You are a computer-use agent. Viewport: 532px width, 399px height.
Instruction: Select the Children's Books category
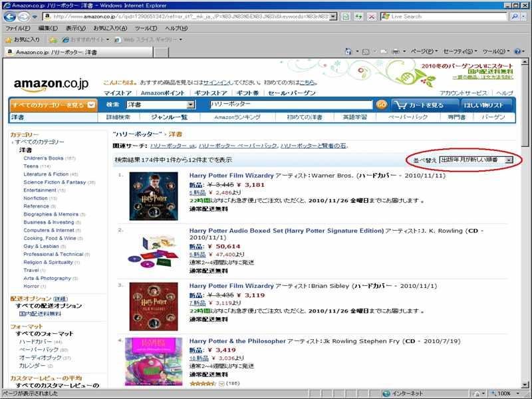pos(43,158)
